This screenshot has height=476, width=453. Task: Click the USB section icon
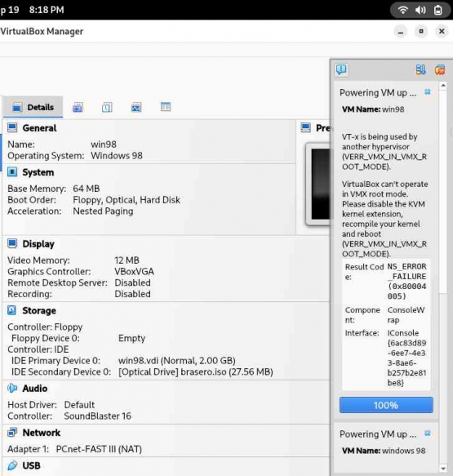point(12,465)
